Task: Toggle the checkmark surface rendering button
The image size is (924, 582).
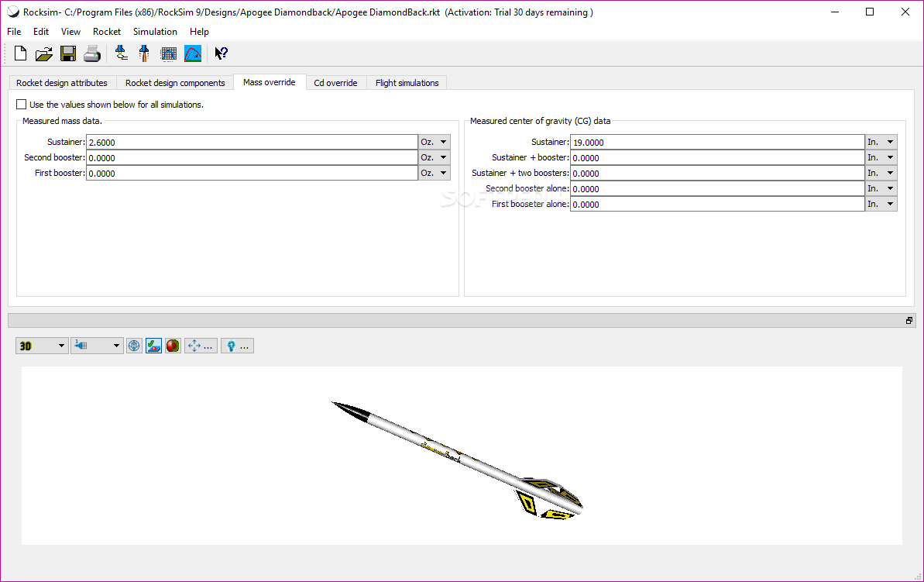Action: coord(154,346)
